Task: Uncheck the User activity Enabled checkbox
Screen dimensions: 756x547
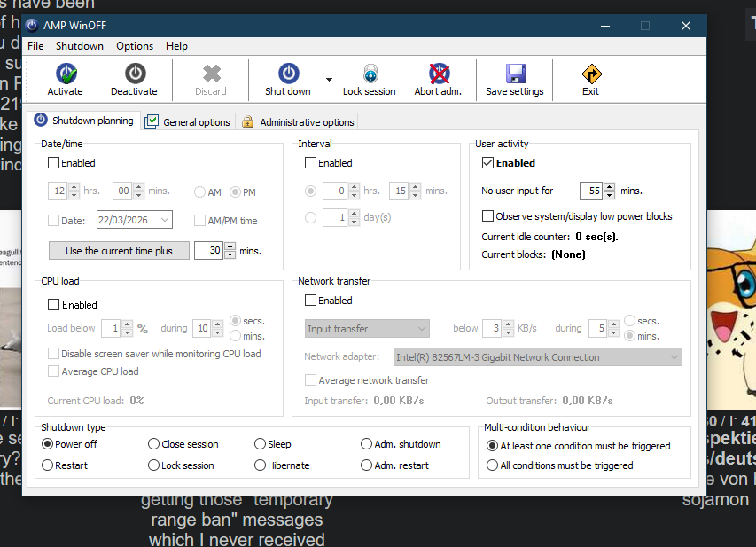Action: click(487, 163)
